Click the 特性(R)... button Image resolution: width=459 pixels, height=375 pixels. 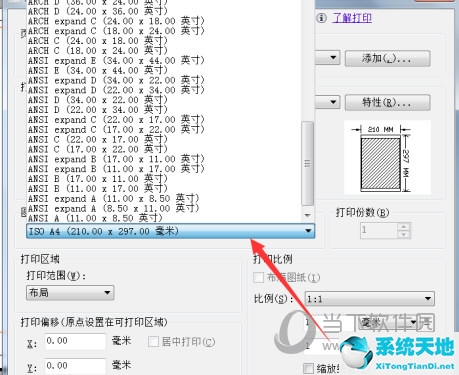(x=387, y=102)
